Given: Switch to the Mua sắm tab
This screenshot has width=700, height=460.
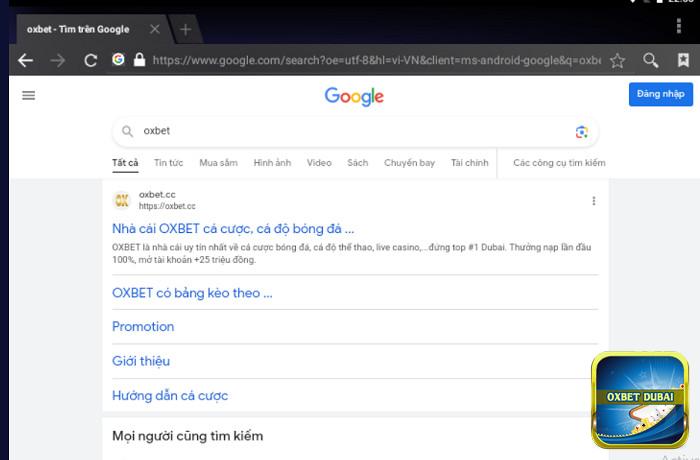Looking at the screenshot, I should click(218, 163).
